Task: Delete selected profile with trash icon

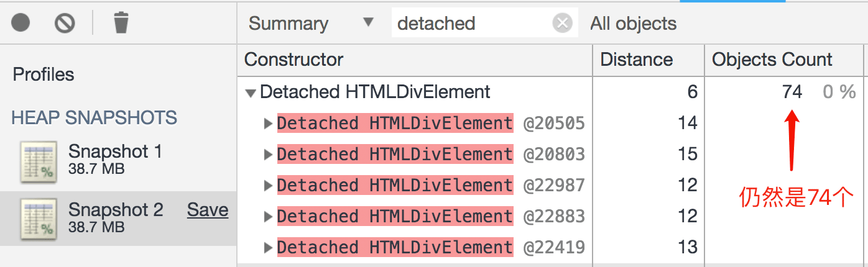Action: [121, 23]
